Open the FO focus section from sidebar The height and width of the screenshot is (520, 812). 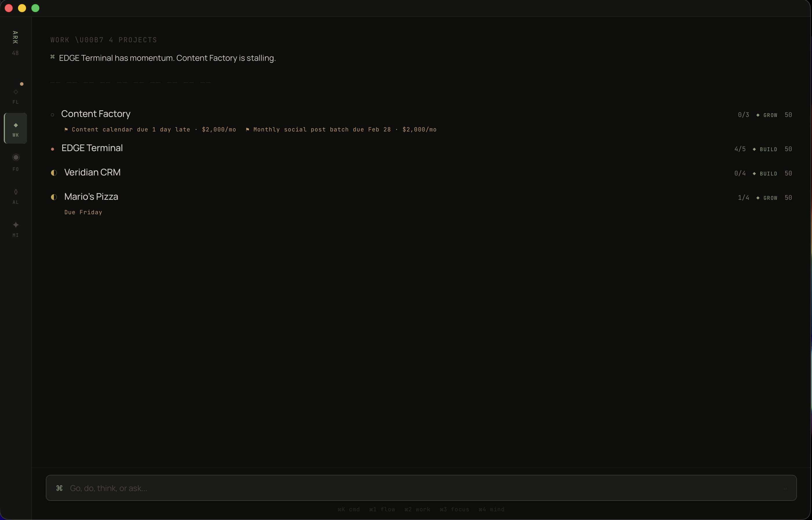click(x=16, y=162)
